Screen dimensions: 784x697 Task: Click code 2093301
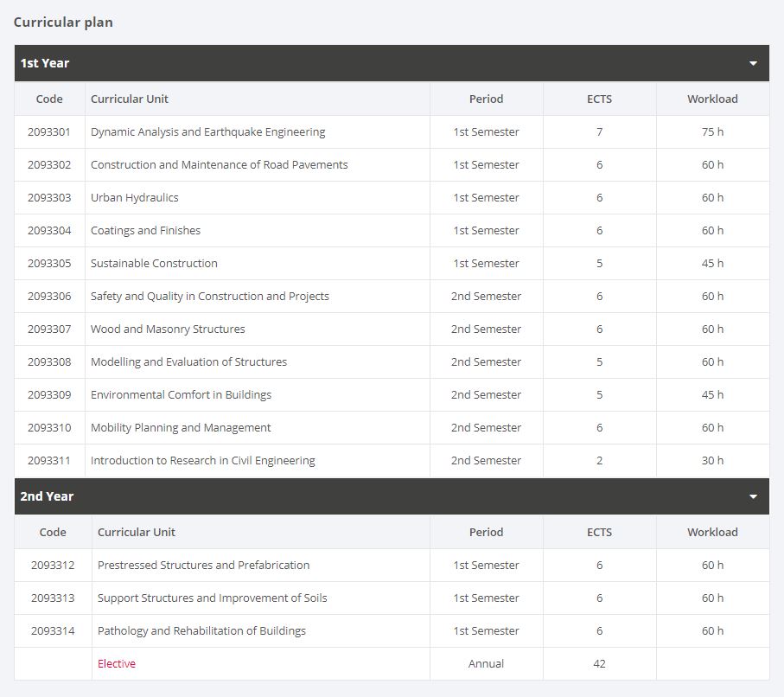(49, 132)
